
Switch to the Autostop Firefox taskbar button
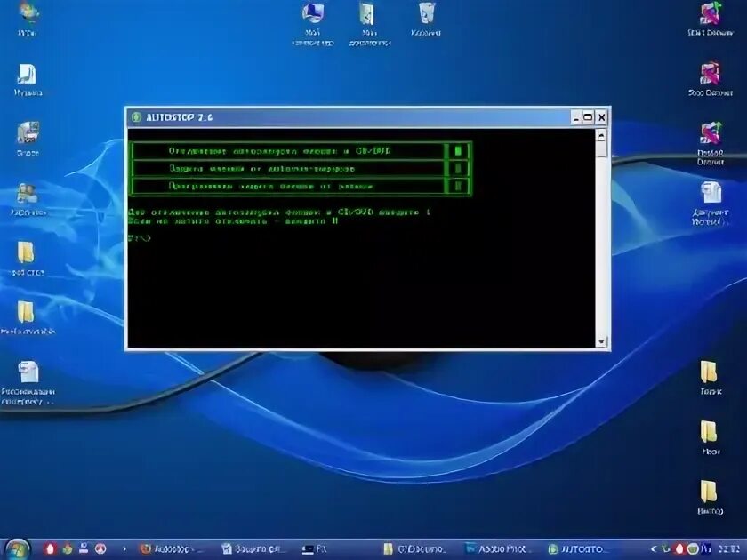(x=172, y=549)
